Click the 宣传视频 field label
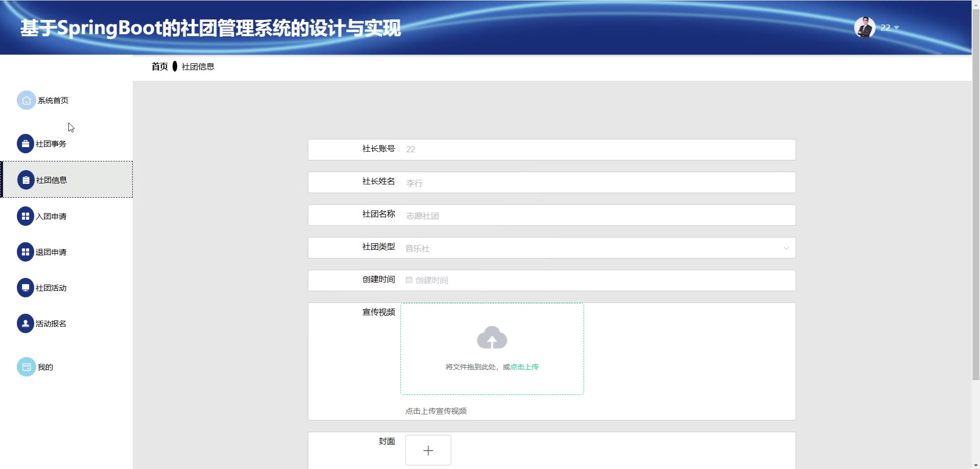The height and width of the screenshot is (469, 980). (x=379, y=312)
